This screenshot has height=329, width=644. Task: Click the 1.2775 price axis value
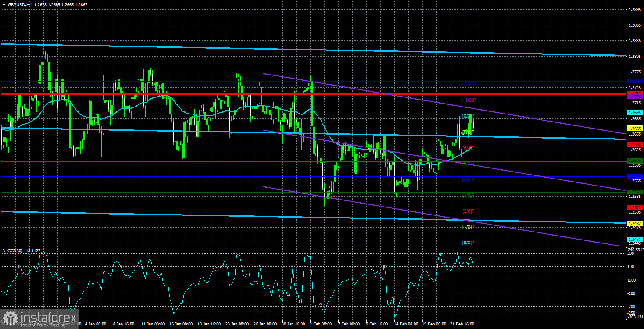click(635, 72)
